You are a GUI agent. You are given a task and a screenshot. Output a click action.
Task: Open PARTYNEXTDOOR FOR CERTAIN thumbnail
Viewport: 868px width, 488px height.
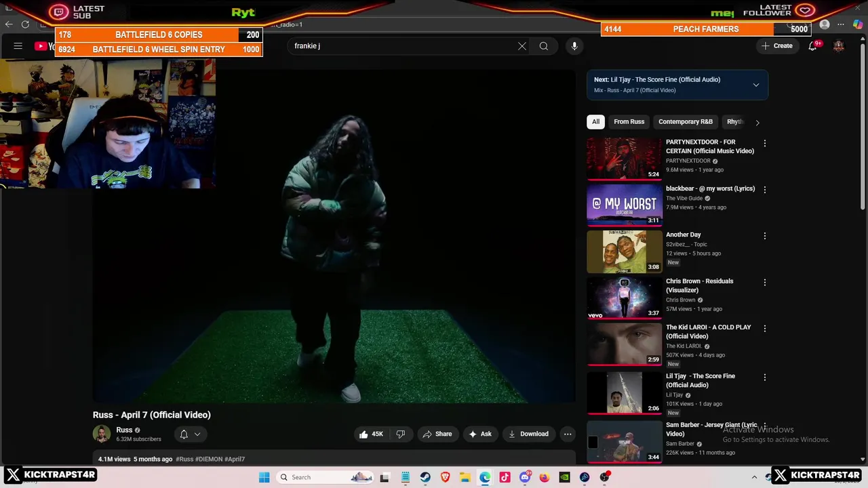click(625, 159)
